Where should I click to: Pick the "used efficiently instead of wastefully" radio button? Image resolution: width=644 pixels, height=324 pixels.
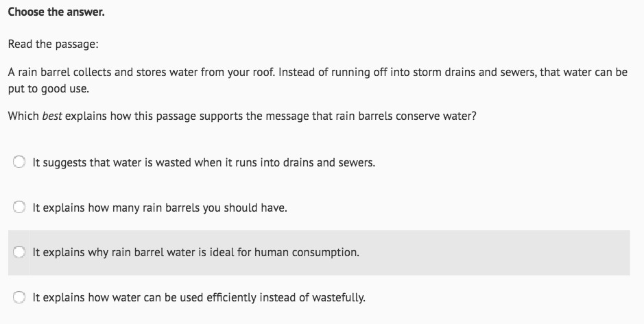21,297
